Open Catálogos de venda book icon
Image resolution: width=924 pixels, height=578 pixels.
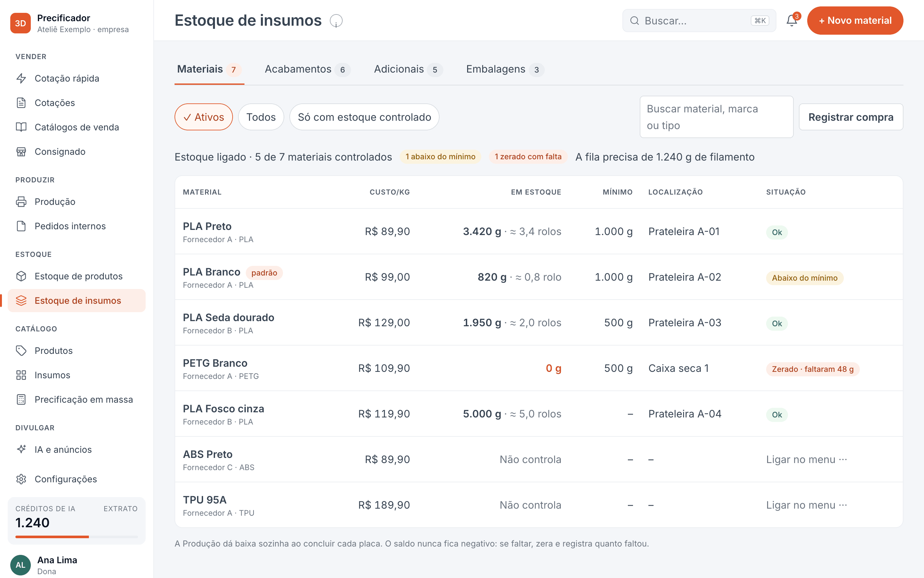(21, 127)
